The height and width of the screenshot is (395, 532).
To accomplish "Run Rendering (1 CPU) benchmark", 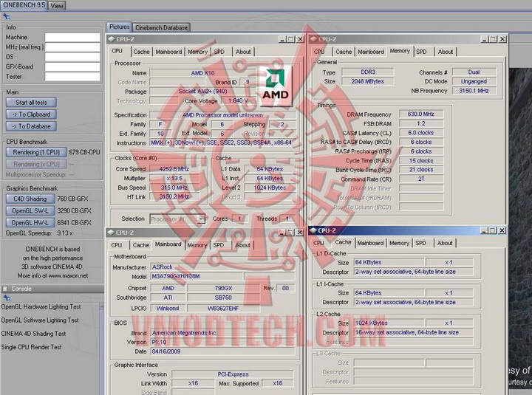I will pyautogui.click(x=36, y=152).
